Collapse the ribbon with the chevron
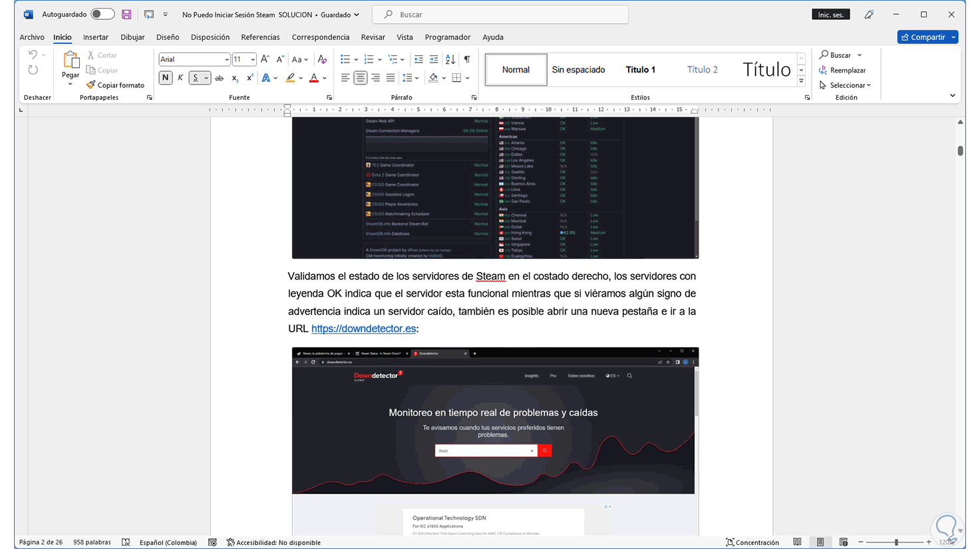This screenshot has width=980, height=549. pos(953,96)
